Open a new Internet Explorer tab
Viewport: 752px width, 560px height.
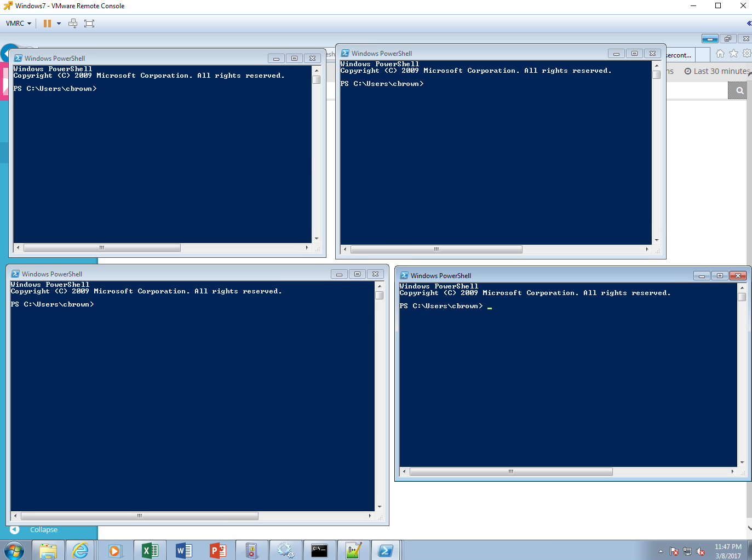[703, 55]
